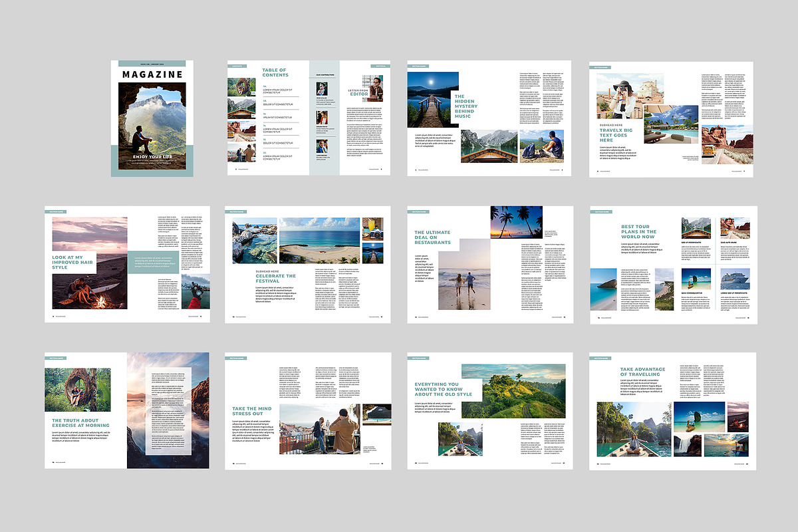Click BEST TOUR PLANS IN THE WORLD NOW heading
The image size is (798, 532).
point(639,231)
